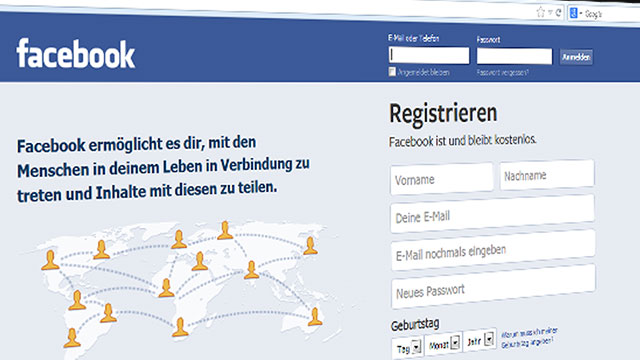Reload page using the refresh icon

point(558,13)
